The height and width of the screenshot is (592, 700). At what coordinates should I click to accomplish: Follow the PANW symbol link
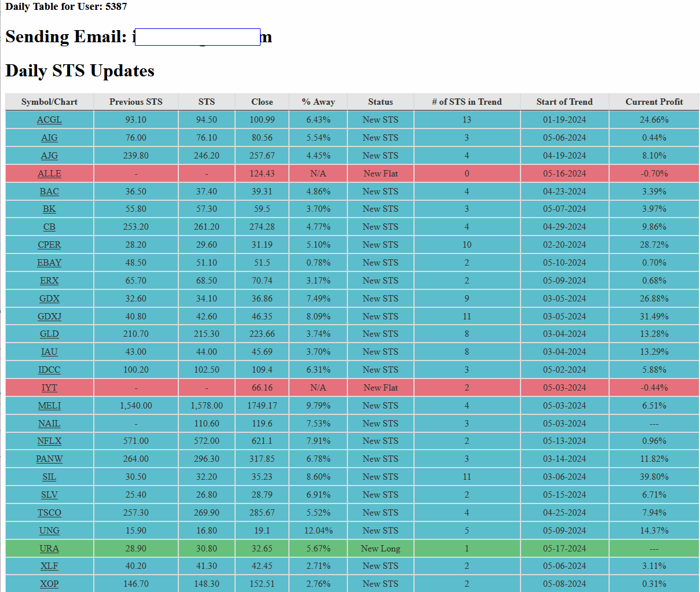pos(49,459)
